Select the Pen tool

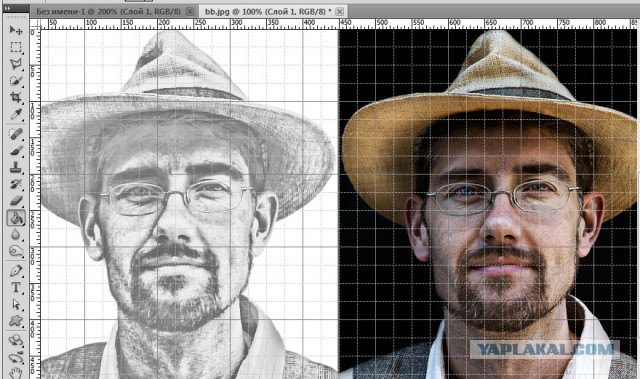[16, 270]
